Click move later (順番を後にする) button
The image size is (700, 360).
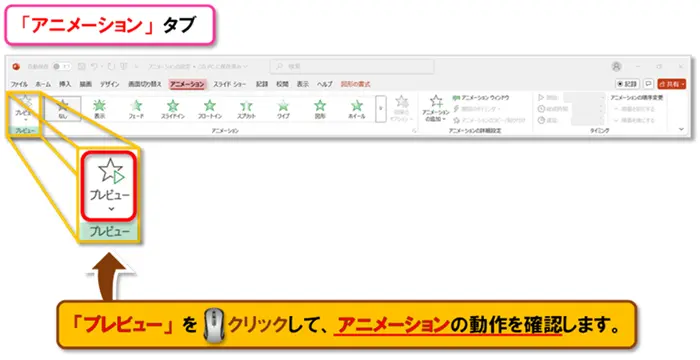(x=634, y=120)
